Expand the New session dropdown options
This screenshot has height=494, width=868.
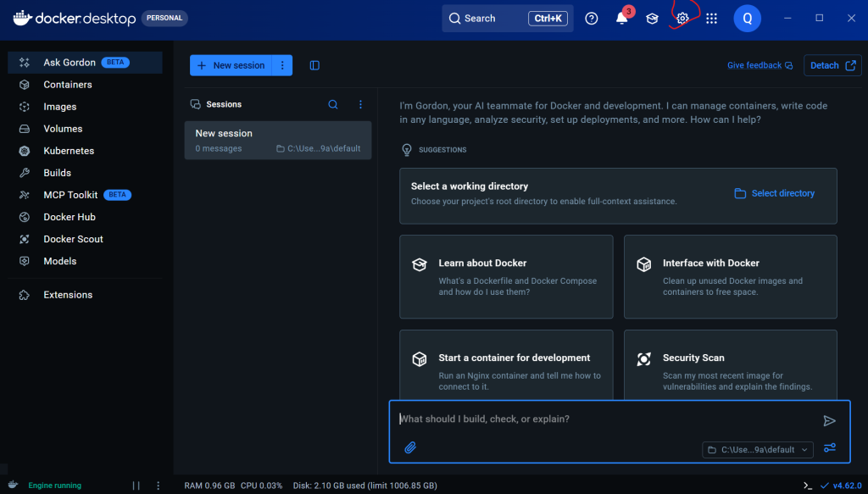tap(282, 65)
